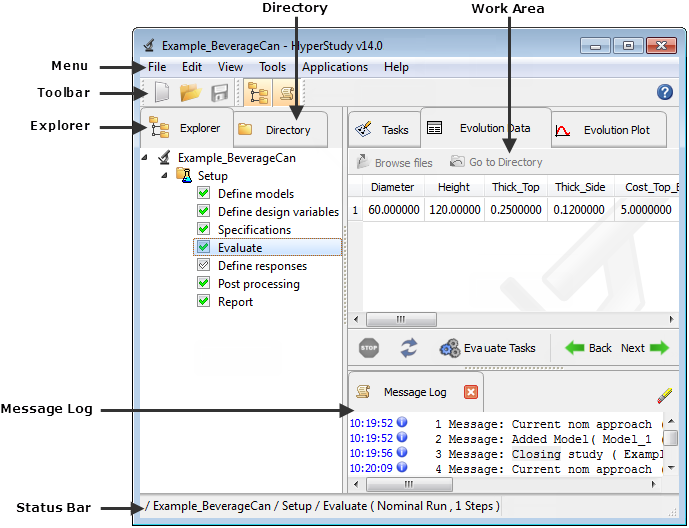Close the Message Log tab
Viewport: 689px width, 528px height.
click(471, 392)
